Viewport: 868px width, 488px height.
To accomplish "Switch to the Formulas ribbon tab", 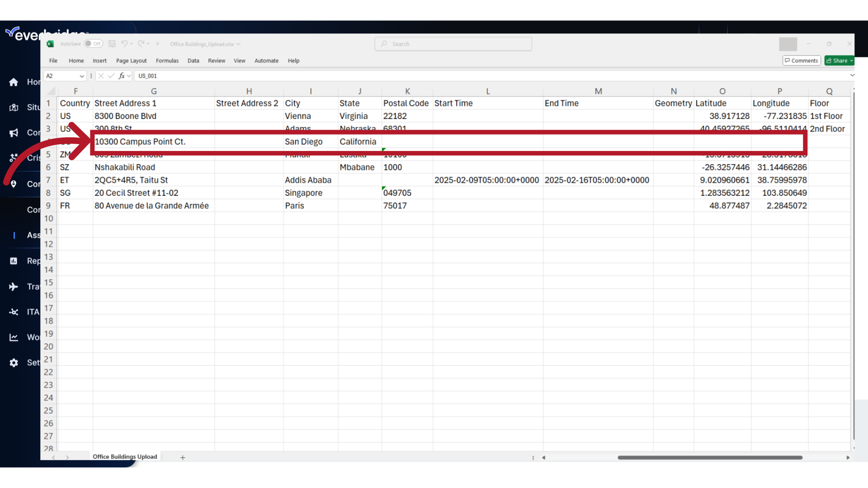I will coord(167,61).
